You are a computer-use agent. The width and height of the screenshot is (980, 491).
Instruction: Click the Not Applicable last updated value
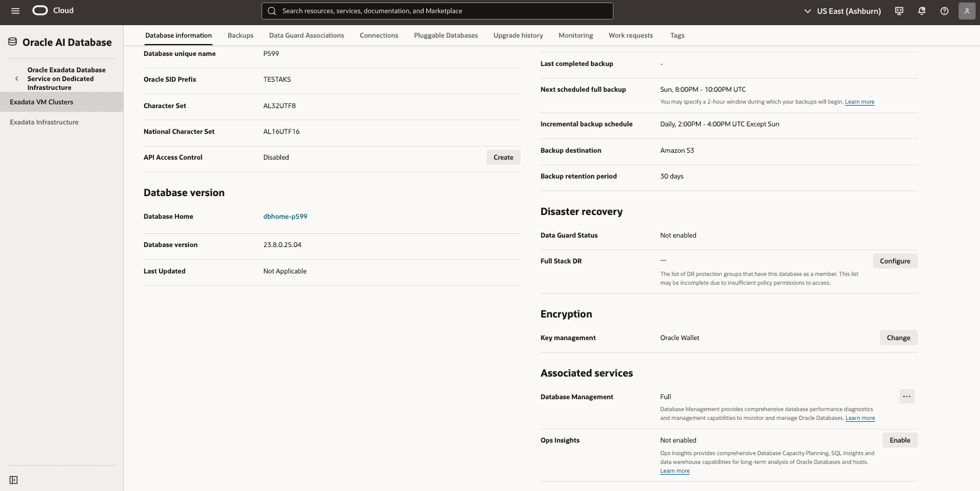(x=285, y=271)
